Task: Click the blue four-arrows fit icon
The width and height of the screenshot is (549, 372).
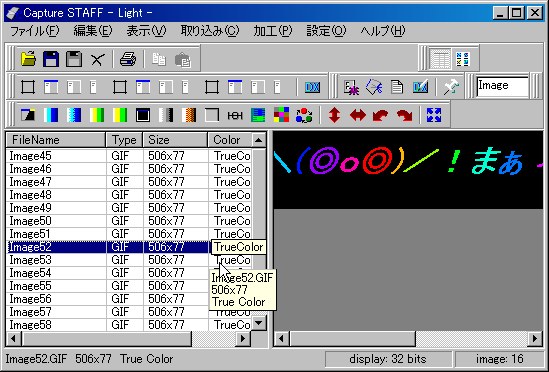Action: (434, 115)
